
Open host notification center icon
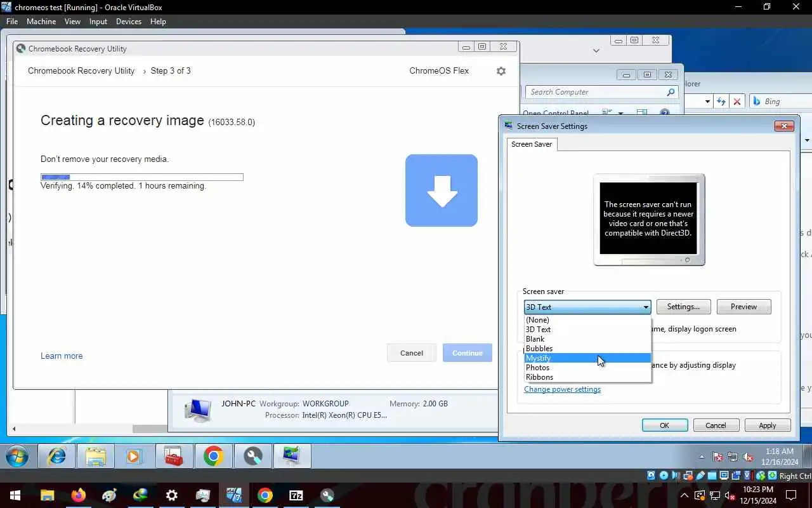click(791, 495)
